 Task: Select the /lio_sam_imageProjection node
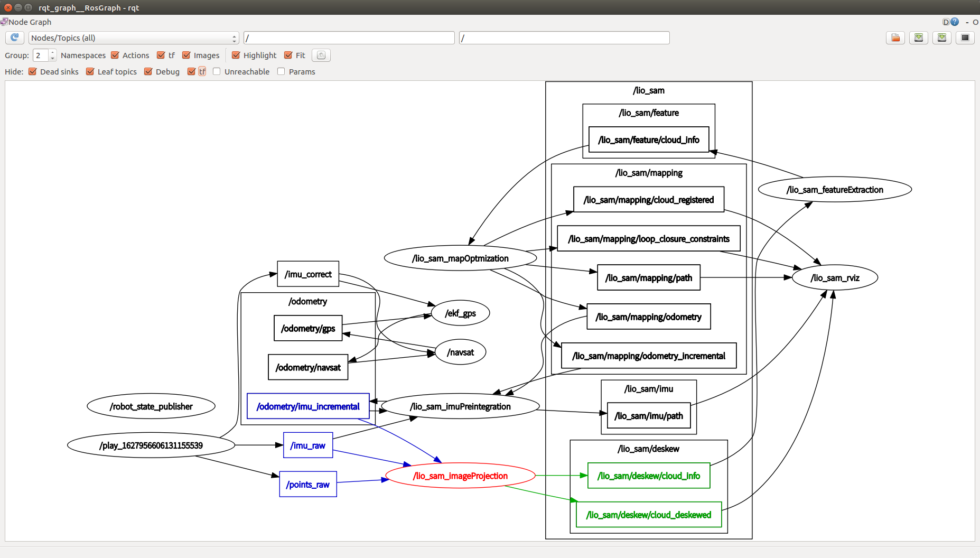pos(460,476)
